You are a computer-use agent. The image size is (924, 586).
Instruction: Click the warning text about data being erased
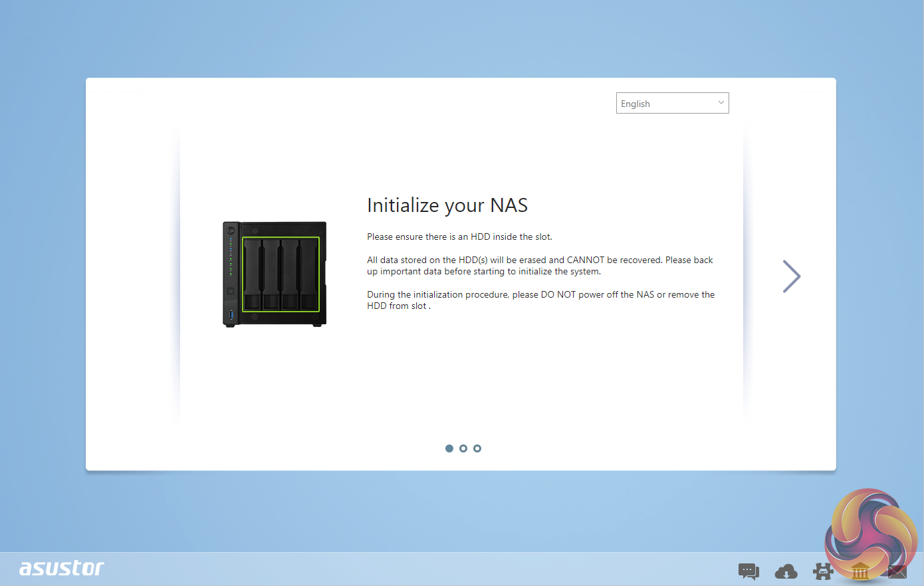coord(540,266)
